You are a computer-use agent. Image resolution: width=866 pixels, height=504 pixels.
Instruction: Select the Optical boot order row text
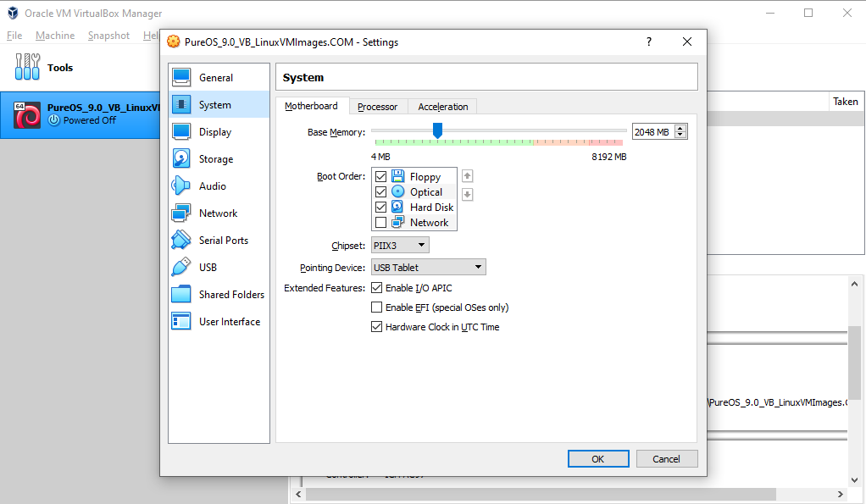pyautogui.click(x=426, y=192)
